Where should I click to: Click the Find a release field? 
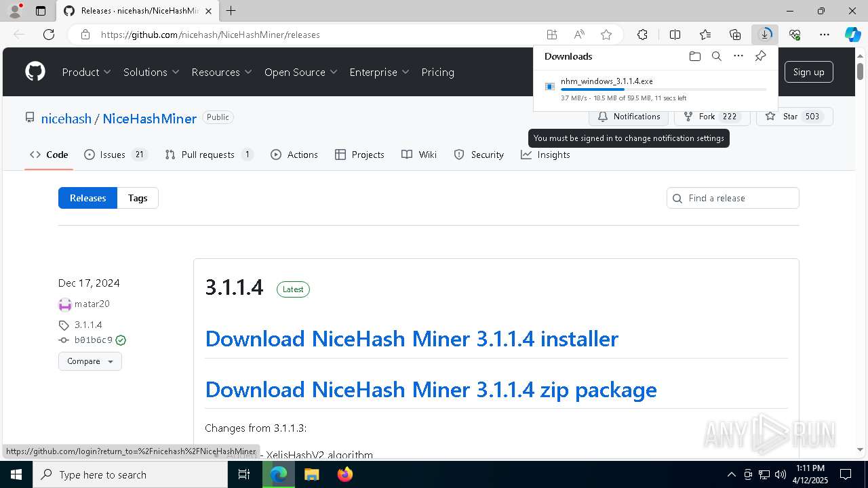(x=733, y=198)
